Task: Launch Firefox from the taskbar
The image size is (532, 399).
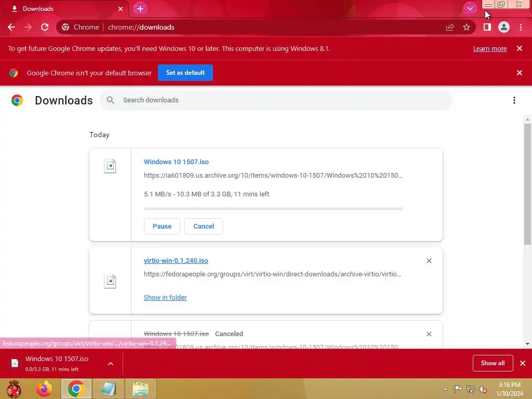Action: [x=45, y=389]
